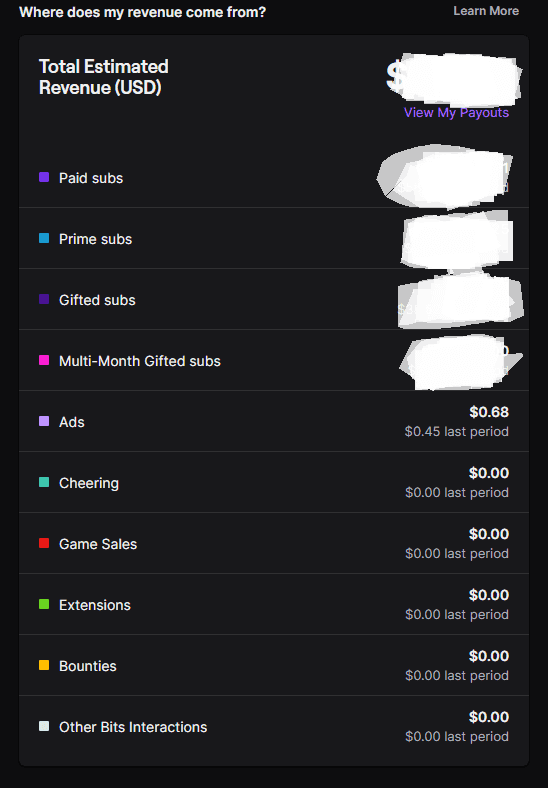Click the green Extensions color square
Viewport: 548px width, 788px height.
click(44, 604)
